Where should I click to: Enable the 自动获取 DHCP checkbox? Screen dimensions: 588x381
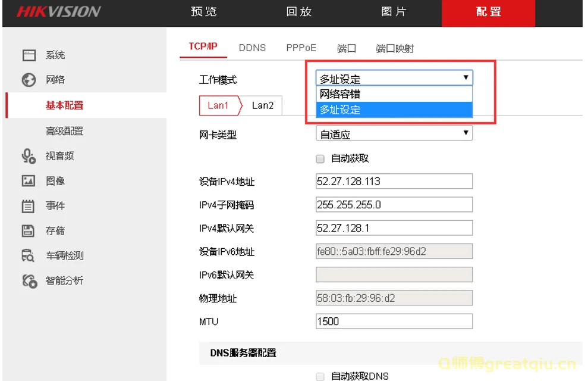pyautogui.click(x=320, y=158)
